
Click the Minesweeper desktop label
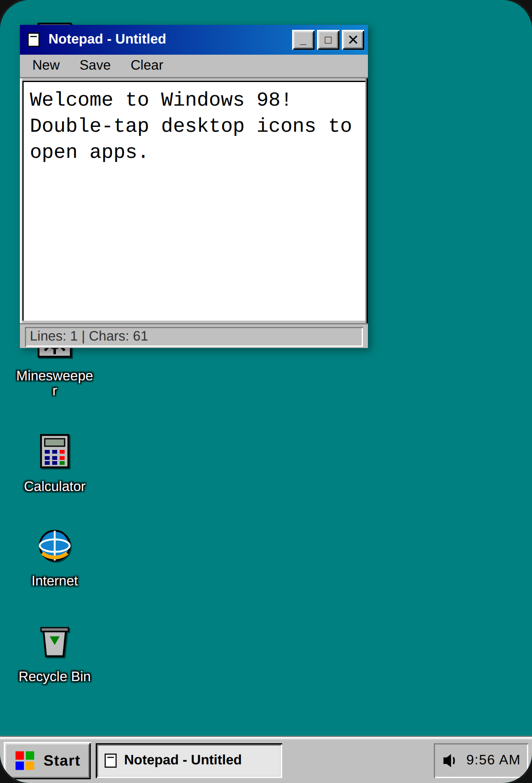(55, 383)
